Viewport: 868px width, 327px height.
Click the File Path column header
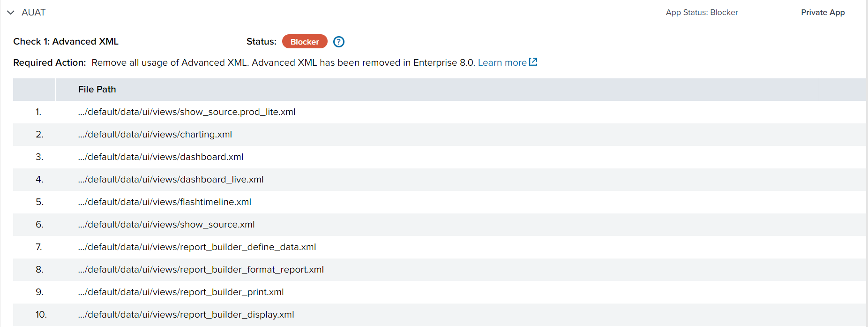tap(97, 89)
